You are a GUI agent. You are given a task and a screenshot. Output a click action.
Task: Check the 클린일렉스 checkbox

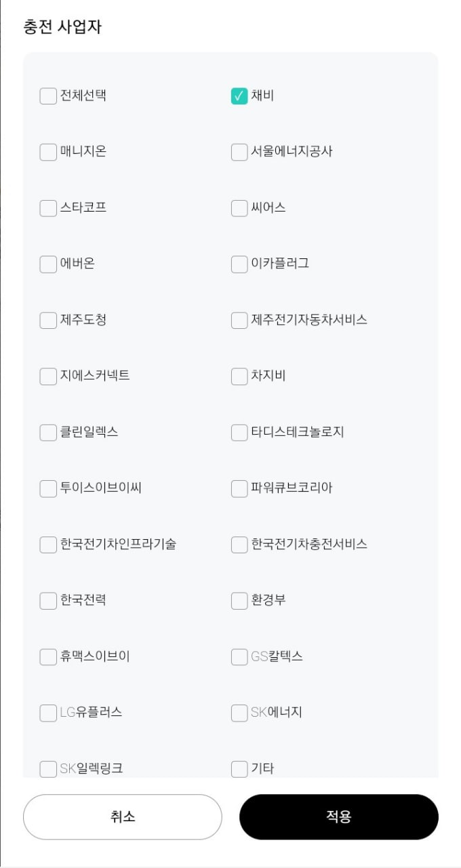click(x=48, y=432)
